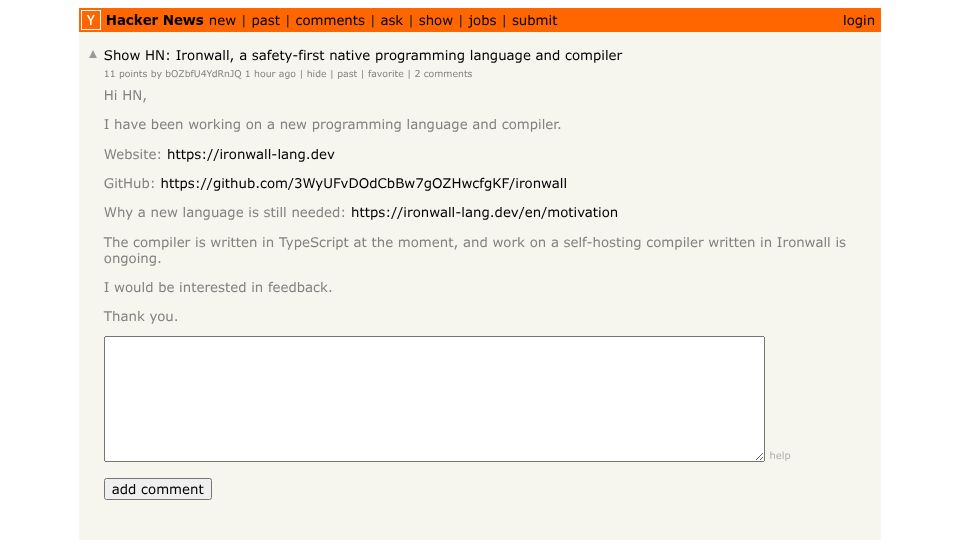
Task: Open the submit page
Action: 534,21
